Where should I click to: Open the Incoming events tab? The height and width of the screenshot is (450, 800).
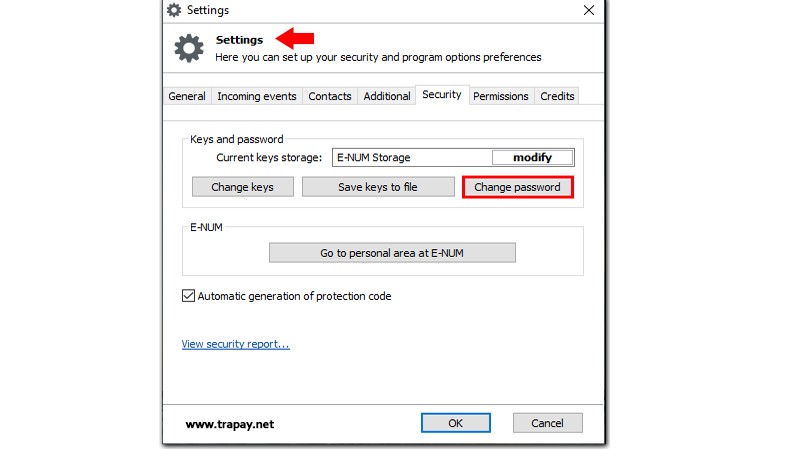tap(257, 96)
